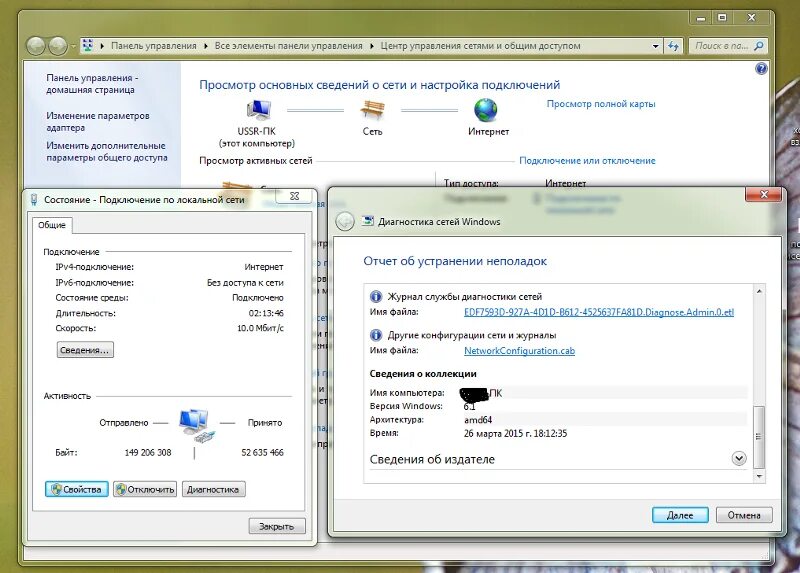Click the USSR-ПК computer icon
The image size is (800, 573).
[x=258, y=109]
